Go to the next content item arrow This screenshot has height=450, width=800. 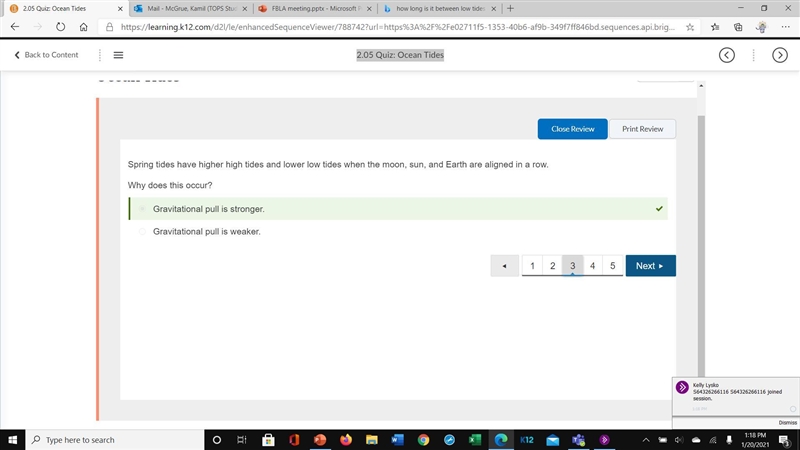tap(780, 55)
